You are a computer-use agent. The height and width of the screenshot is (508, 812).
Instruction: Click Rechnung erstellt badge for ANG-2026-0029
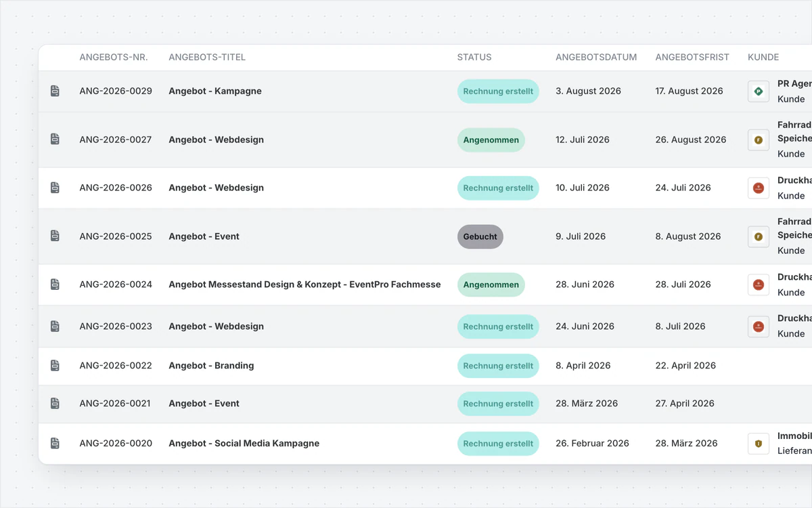click(498, 91)
